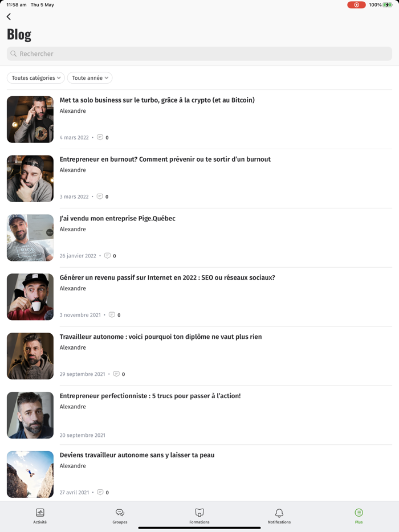Open Entrepreneur perfectionniste article title
Screen dimensions: 399x532
[x=150, y=396]
